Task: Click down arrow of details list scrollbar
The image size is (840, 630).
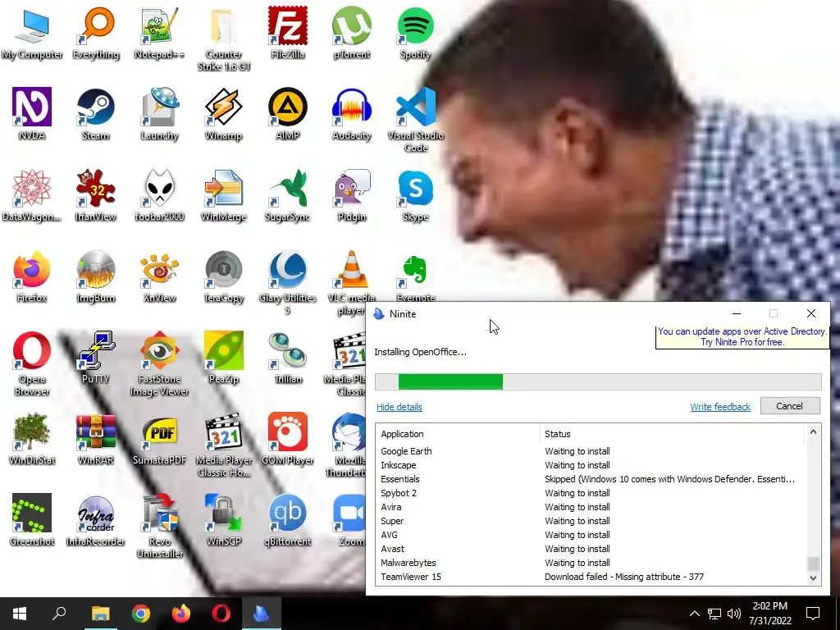Action: (x=813, y=578)
